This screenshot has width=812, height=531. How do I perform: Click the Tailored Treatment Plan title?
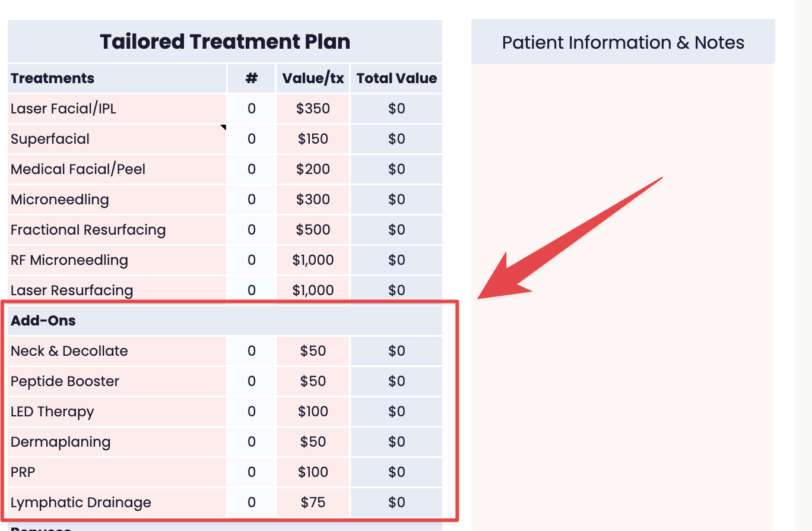tap(225, 42)
